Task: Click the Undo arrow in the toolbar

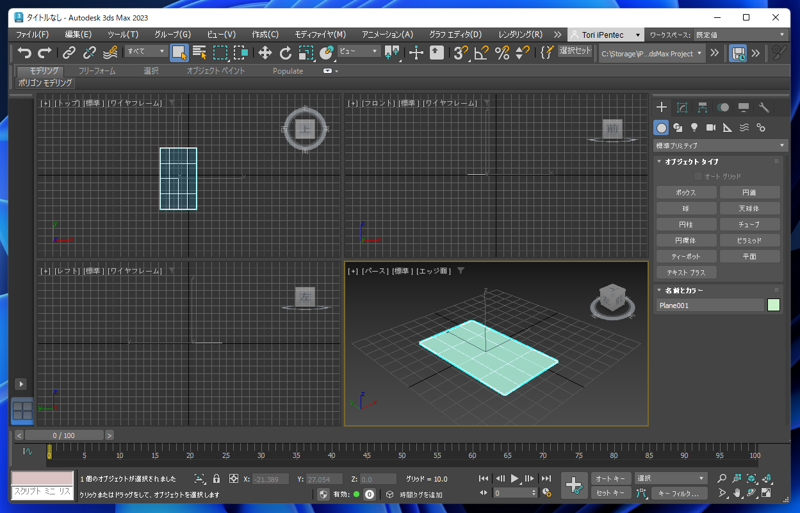Action: click(x=24, y=53)
